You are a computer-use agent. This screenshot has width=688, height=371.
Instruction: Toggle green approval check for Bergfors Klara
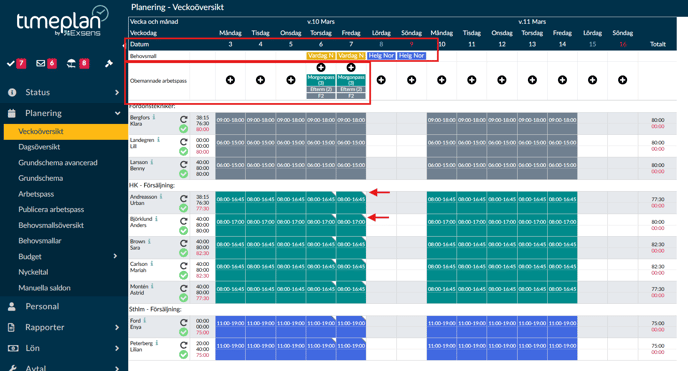(183, 129)
